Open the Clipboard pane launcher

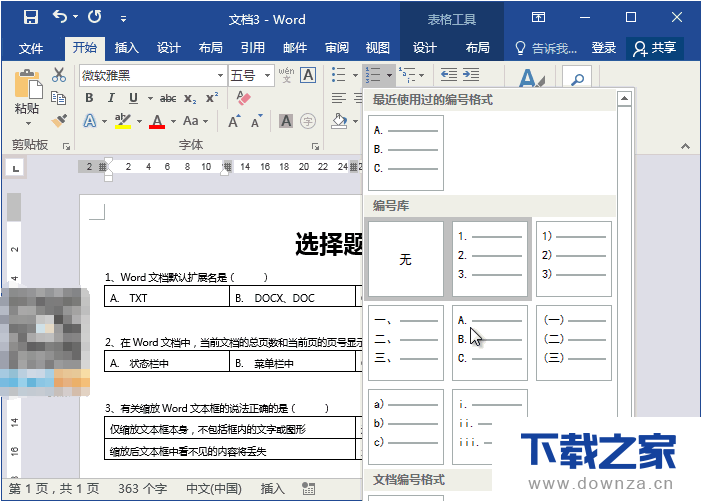pyautogui.click(x=67, y=146)
